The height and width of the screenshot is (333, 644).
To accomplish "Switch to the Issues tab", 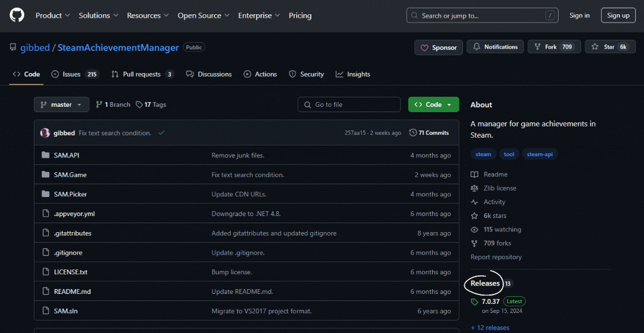I will point(75,74).
